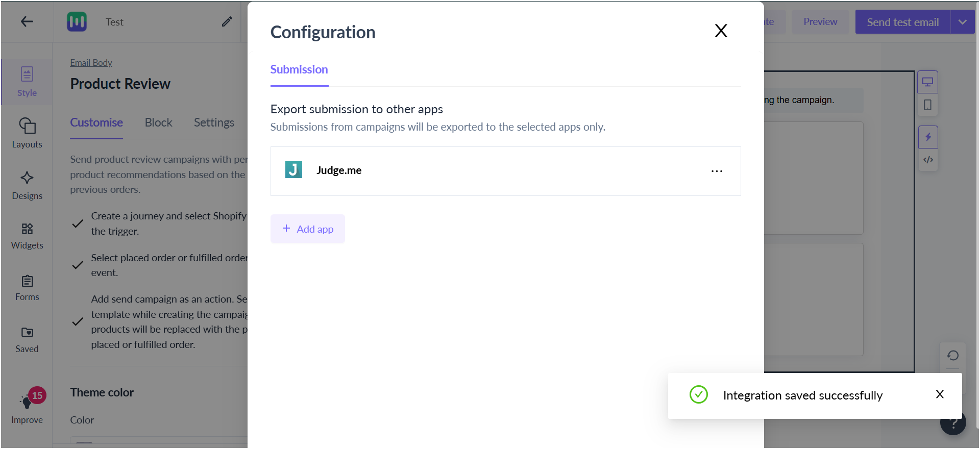Image resolution: width=980 pixels, height=449 pixels.
Task: Switch to desktop preview view
Action: point(927,82)
